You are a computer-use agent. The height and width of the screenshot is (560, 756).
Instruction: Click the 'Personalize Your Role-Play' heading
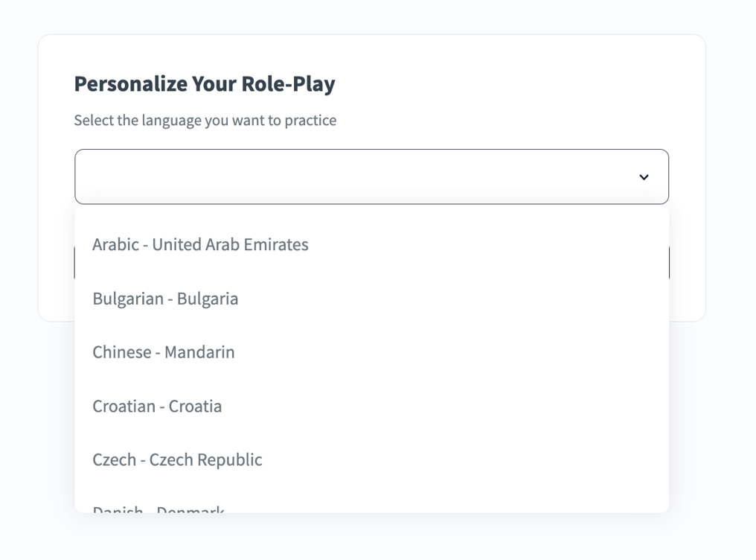205,84
